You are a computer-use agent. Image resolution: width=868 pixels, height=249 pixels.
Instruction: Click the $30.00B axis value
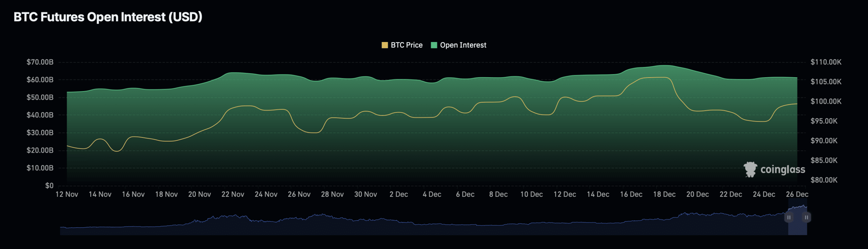[40, 133]
